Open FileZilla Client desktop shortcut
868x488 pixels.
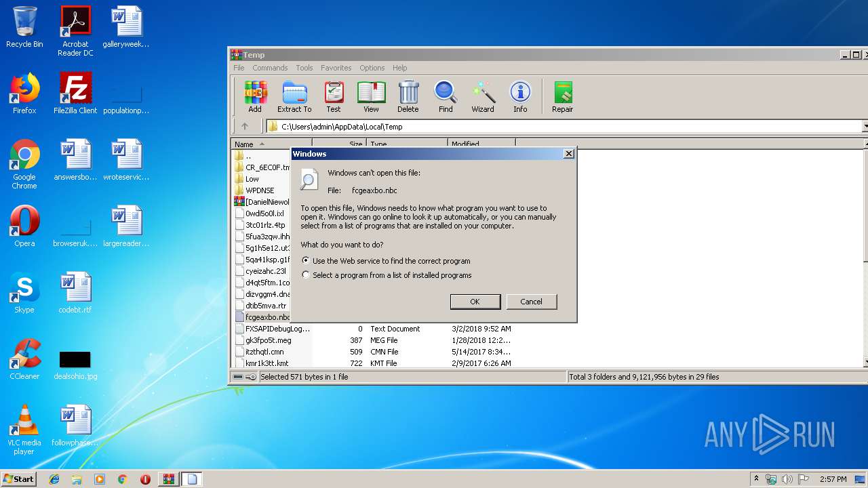(x=75, y=94)
